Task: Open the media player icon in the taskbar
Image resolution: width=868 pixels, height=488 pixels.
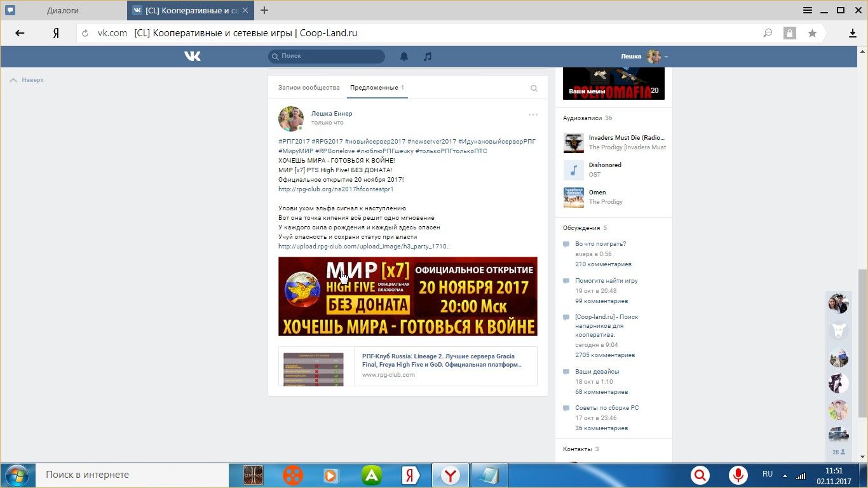Action: 331,475
